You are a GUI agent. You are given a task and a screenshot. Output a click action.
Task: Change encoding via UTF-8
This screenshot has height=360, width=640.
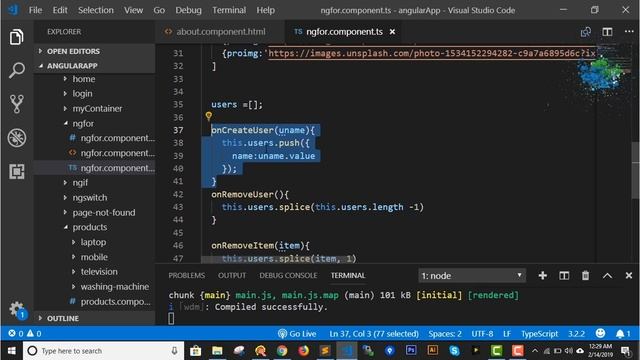[482, 333]
